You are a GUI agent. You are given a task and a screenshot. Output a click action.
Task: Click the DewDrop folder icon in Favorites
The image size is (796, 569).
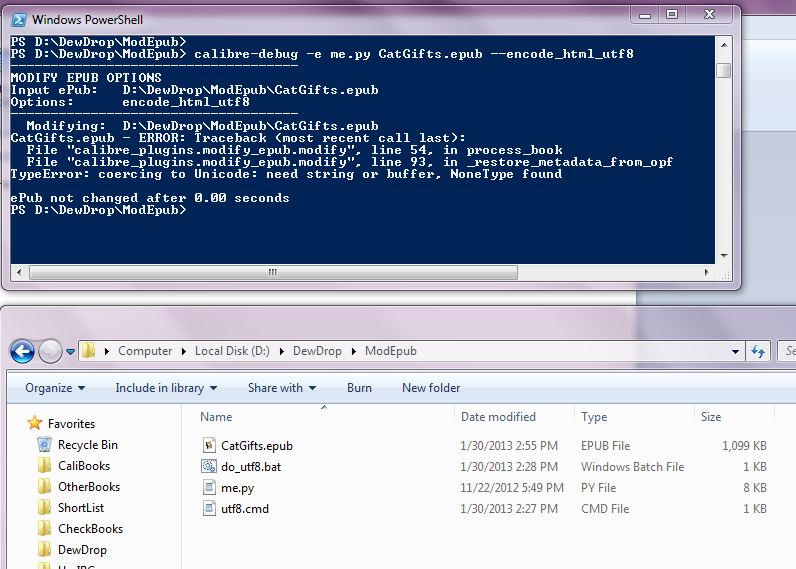pyautogui.click(x=45, y=549)
